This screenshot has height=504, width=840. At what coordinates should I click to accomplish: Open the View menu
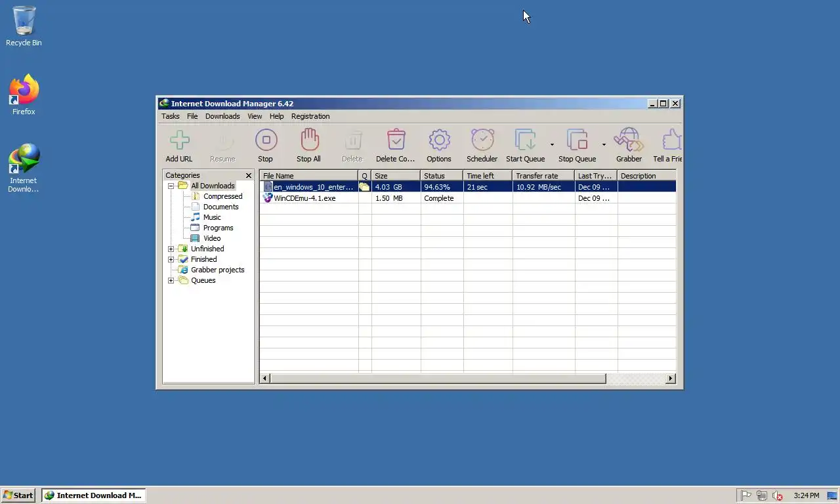pos(255,116)
